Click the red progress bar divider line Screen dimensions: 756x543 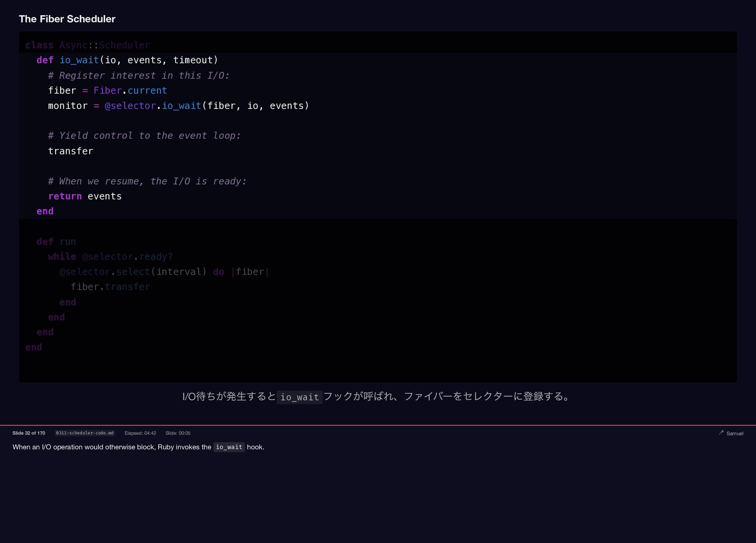coord(378,425)
